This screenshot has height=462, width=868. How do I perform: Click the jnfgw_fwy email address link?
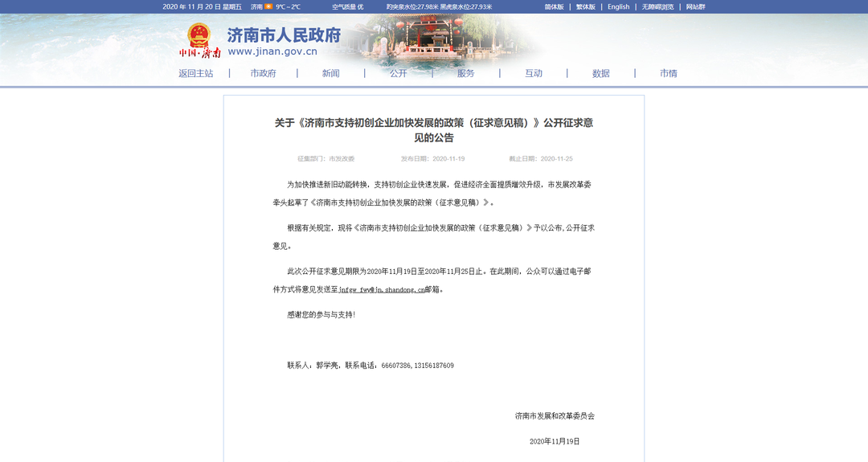tap(382, 289)
